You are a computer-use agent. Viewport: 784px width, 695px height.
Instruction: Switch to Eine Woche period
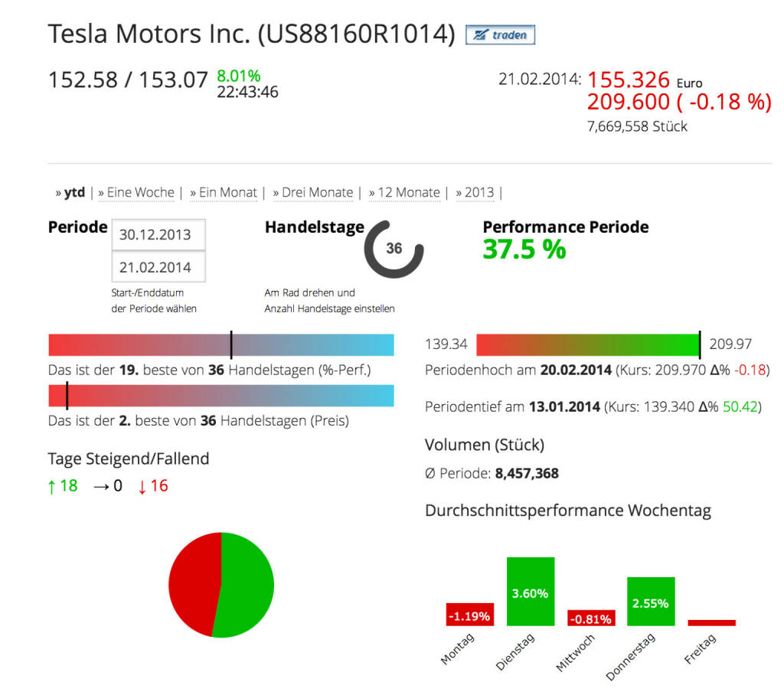141,193
